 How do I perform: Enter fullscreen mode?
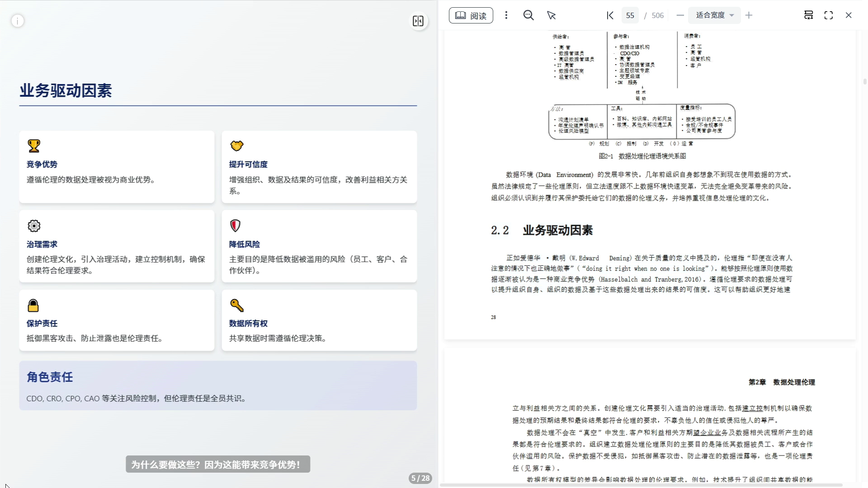pyautogui.click(x=828, y=15)
